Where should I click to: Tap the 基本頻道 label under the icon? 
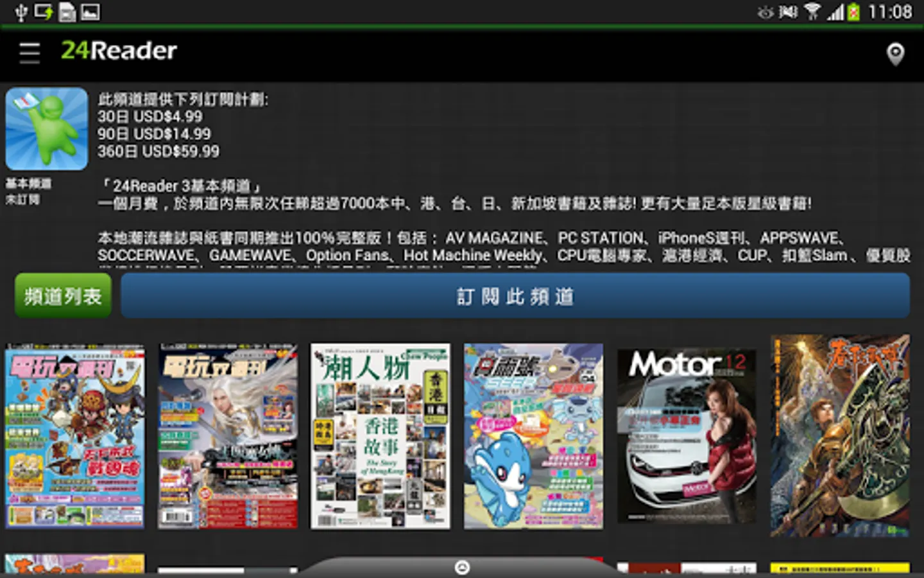tap(28, 184)
